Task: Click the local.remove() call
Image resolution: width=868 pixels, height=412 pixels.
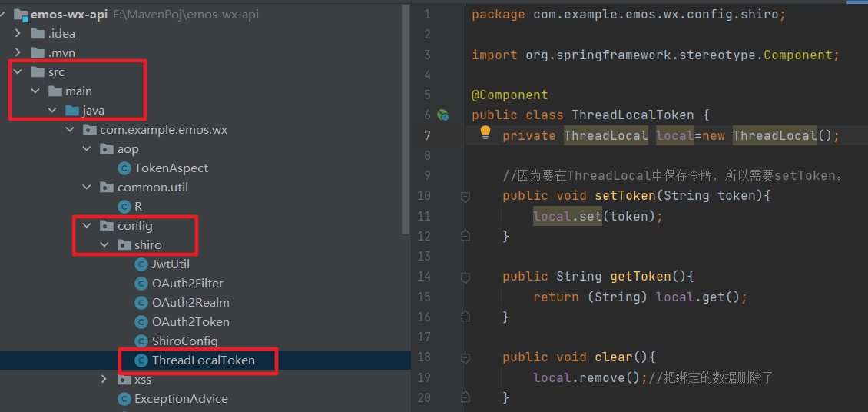Action: click(587, 377)
